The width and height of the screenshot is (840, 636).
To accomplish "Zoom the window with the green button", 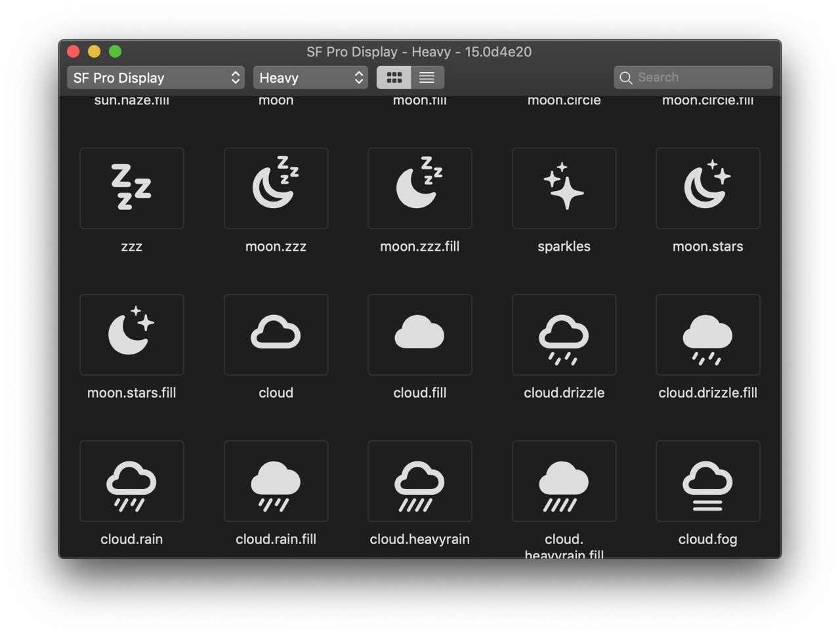I will pyautogui.click(x=115, y=51).
